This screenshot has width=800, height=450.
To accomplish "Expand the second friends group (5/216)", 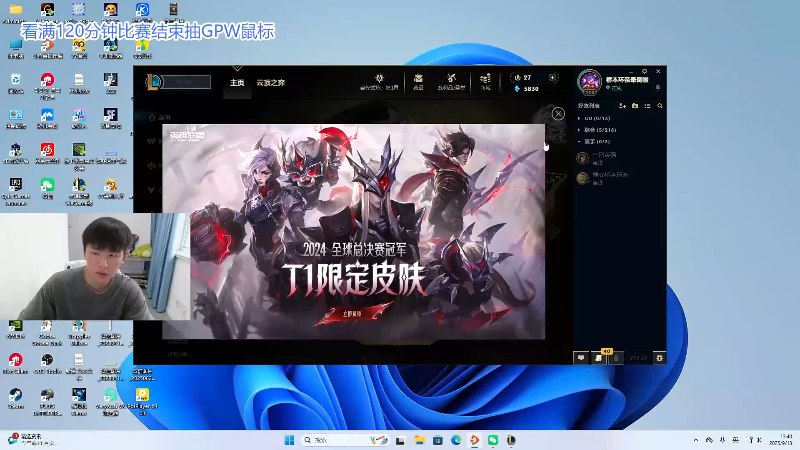I will pos(597,130).
